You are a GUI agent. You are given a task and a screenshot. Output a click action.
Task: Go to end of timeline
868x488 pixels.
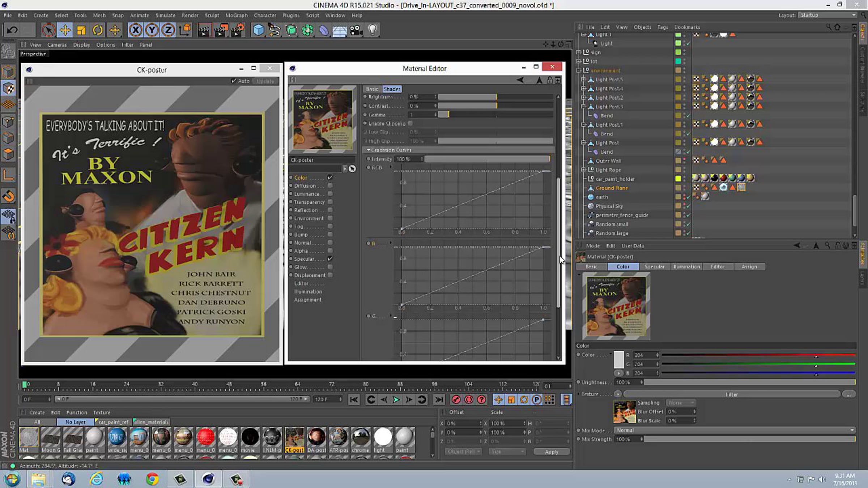[x=439, y=399]
